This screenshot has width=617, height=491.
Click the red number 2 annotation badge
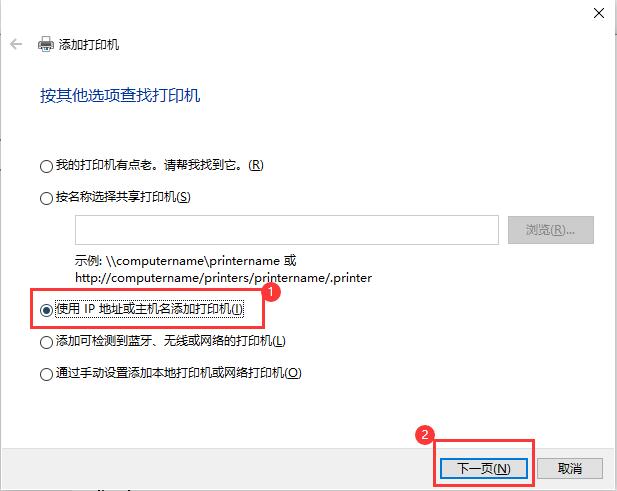[x=425, y=434]
